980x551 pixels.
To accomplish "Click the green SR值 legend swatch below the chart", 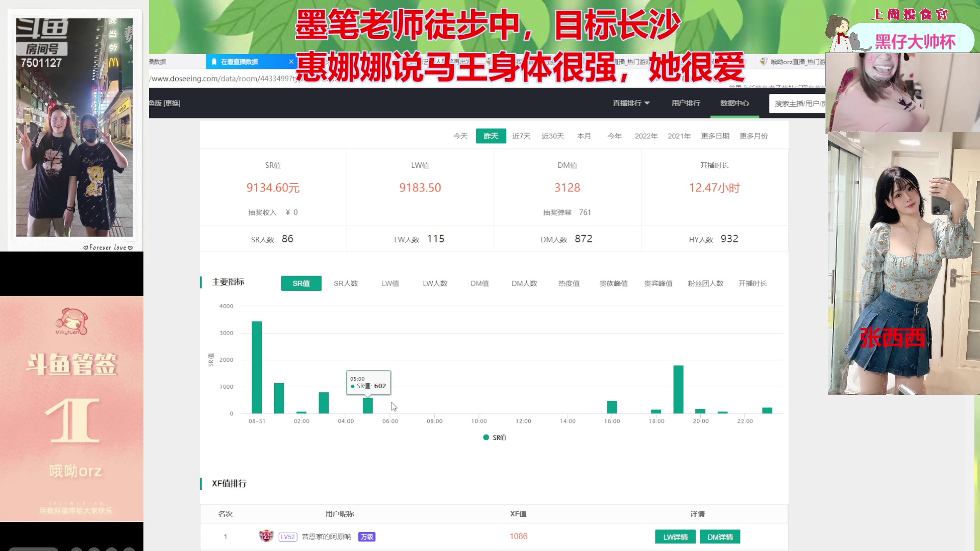I will [x=486, y=437].
